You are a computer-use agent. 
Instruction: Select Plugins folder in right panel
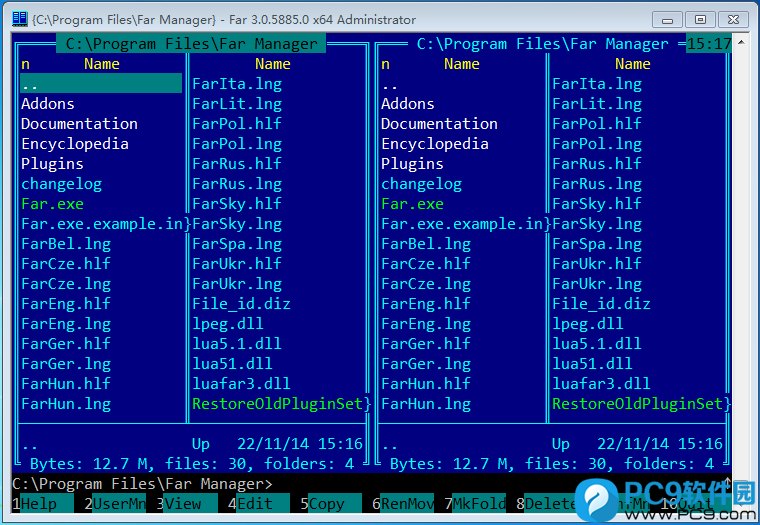tap(412, 164)
